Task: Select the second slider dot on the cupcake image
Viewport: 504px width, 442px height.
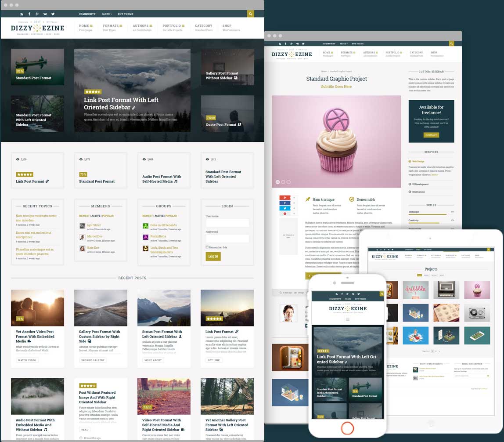Action: pyautogui.click(x=283, y=182)
